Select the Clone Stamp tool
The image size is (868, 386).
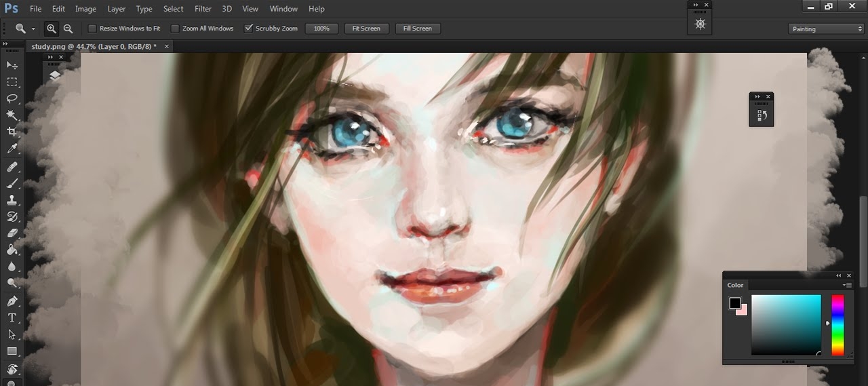(12, 201)
